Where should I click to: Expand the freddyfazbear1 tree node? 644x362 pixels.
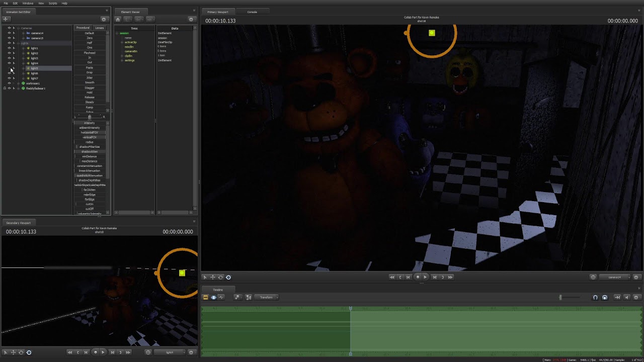(x=19, y=88)
